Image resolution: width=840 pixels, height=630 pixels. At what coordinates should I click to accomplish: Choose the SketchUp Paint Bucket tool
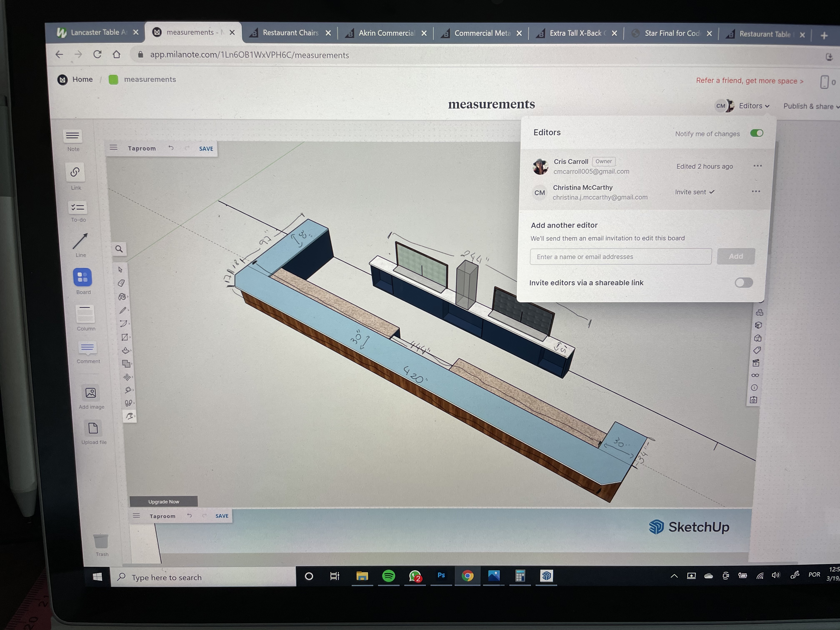[122, 297]
